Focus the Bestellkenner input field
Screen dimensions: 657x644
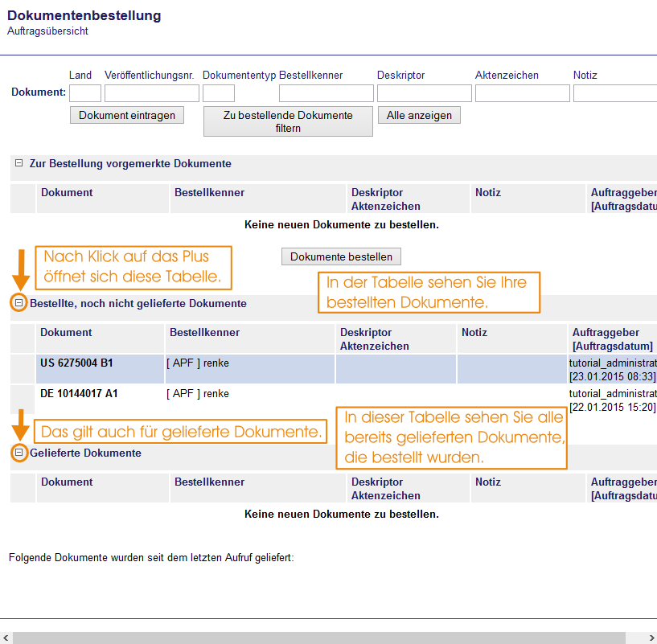[x=326, y=93]
